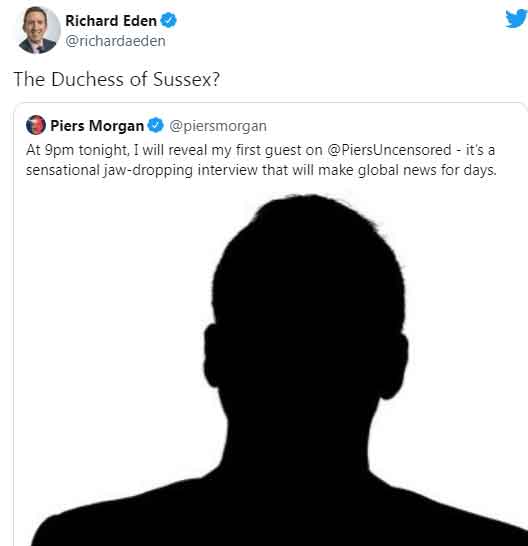
Task: Click Piers Morgan's verified checkmark
Action: click(x=155, y=125)
